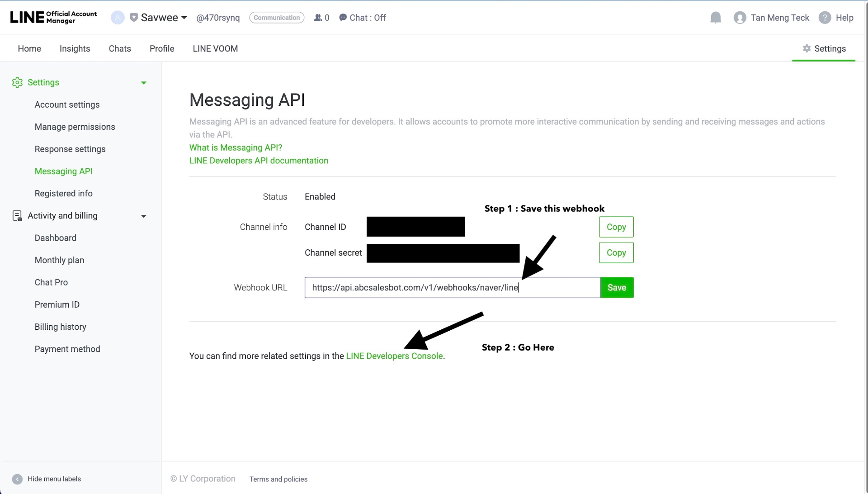The width and height of the screenshot is (868, 494).
Task: Switch to the Chats tab
Action: tap(120, 48)
